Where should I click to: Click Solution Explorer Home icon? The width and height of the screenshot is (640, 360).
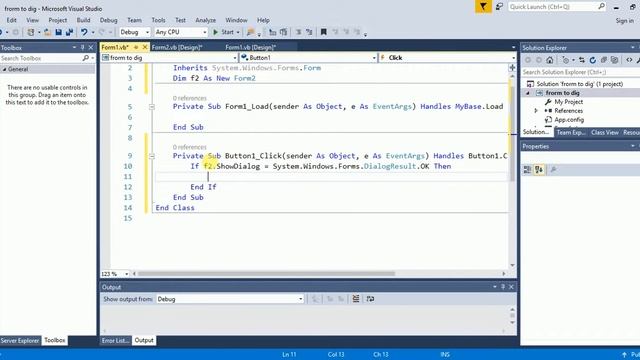click(550, 60)
